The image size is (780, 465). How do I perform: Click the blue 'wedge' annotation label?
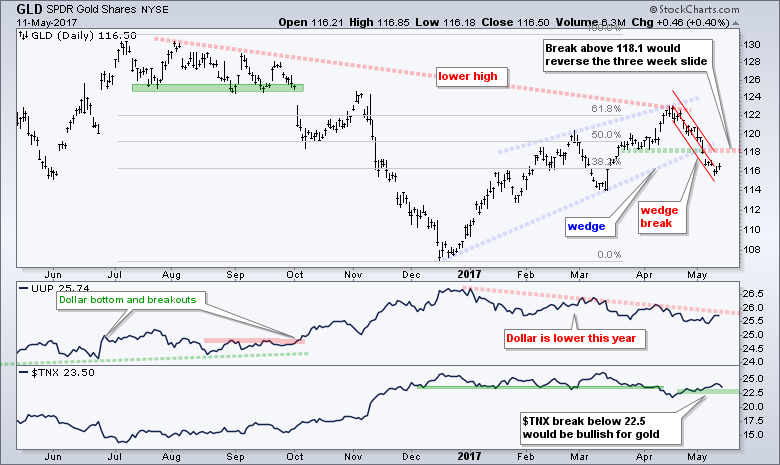[x=590, y=227]
